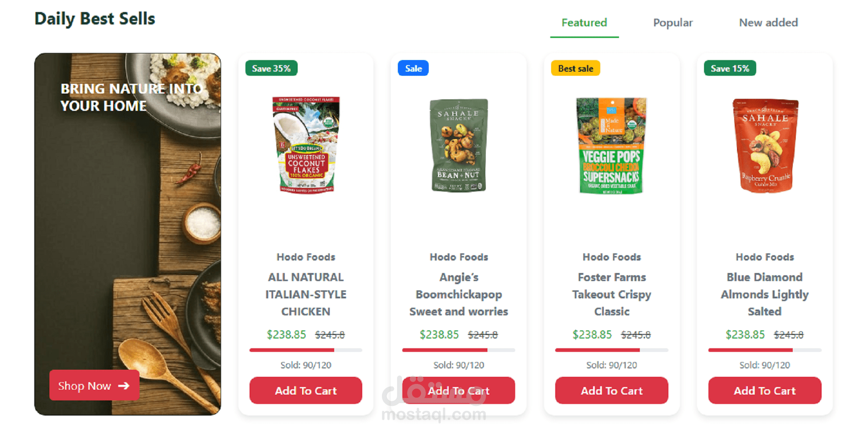The width and height of the screenshot is (868, 432).
Task: Click the yellow Best sale badge
Action: [x=575, y=69]
